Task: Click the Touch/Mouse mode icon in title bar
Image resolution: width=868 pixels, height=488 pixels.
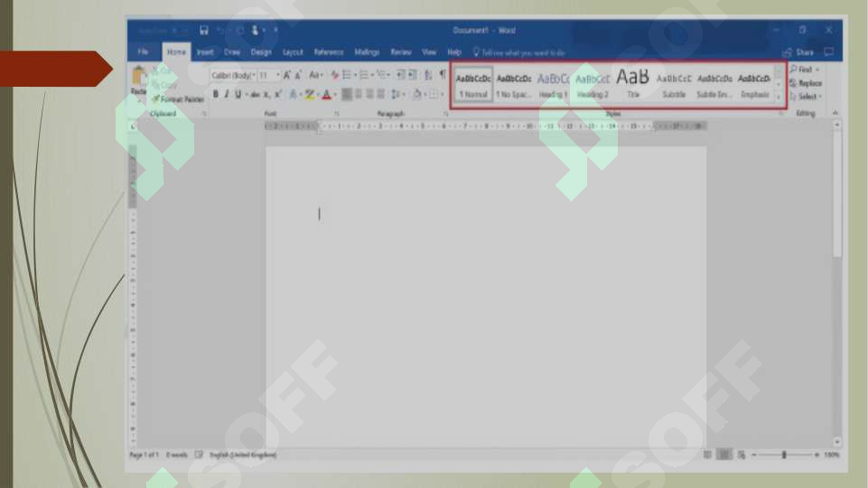Action: [256, 31]
